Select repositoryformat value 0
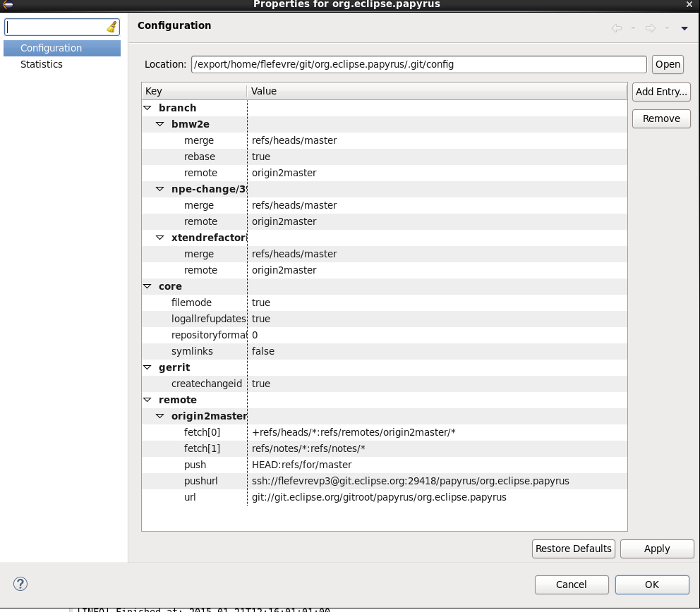 point(255,335)
